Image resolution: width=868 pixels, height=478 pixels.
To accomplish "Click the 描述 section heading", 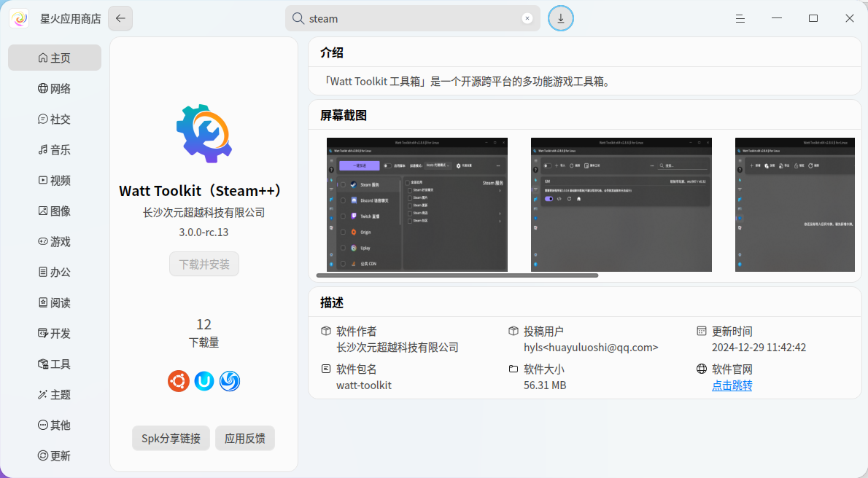I will pyautogui.click(x=332, y=302).
